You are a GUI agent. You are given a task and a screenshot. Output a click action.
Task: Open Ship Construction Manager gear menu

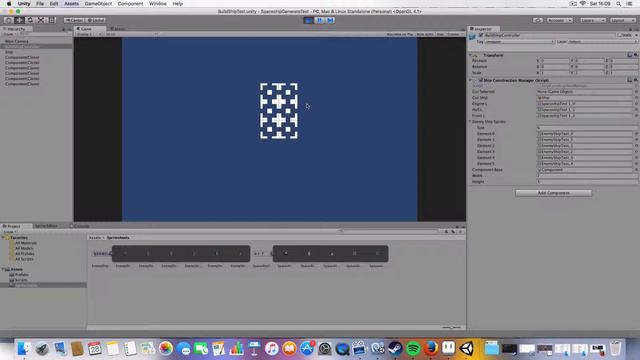point(636,80)
